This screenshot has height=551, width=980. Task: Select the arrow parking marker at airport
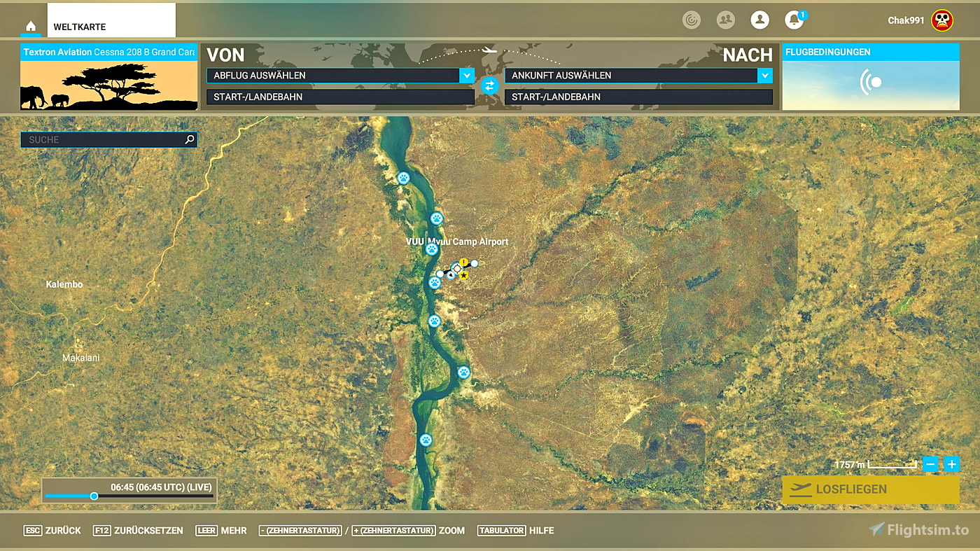pos(451,275)
